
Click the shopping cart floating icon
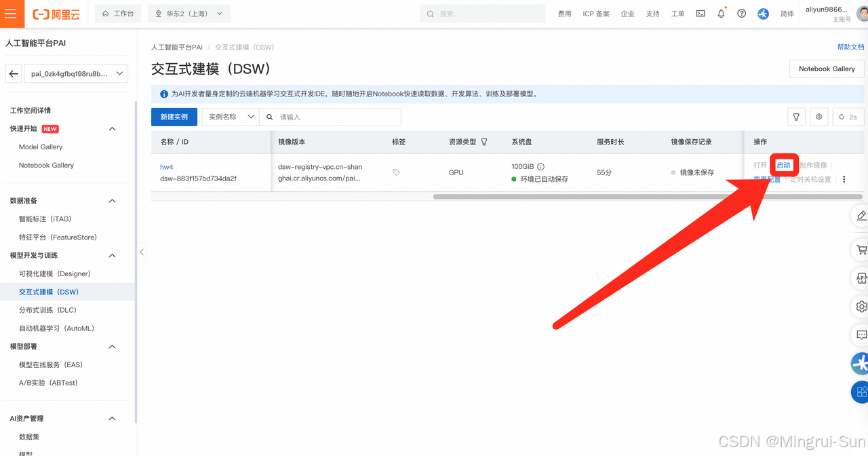pos(861,250)
